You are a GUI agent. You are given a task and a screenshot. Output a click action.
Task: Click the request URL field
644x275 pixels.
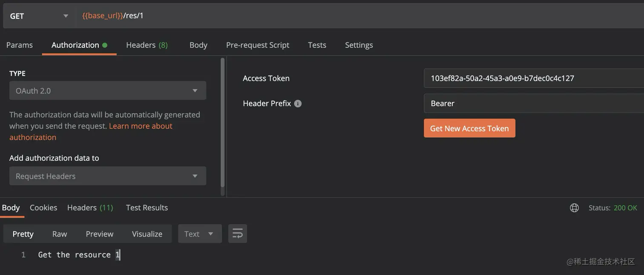click(x=360, y=16)
